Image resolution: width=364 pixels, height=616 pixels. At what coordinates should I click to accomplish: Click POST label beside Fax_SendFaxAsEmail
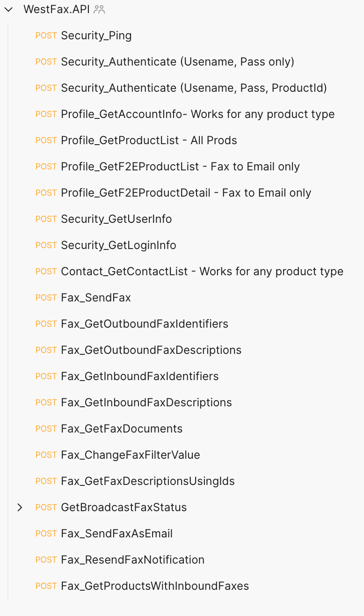pyautogui.click(x=46, y=534)
